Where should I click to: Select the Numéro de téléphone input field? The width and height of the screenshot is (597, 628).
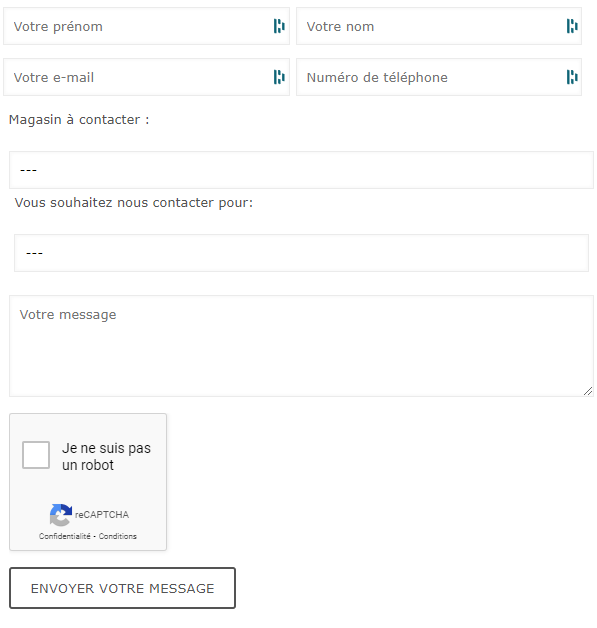439,77
